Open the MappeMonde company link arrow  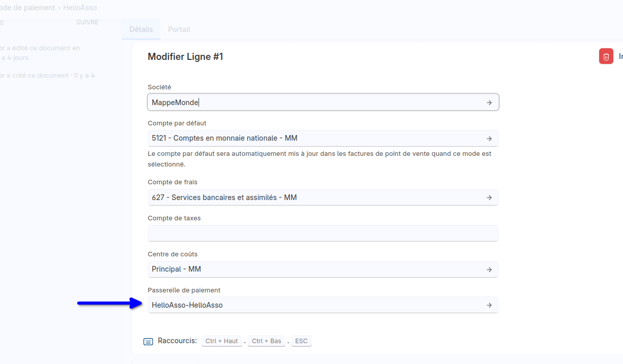pyautogui.click(x=489, y=103)
